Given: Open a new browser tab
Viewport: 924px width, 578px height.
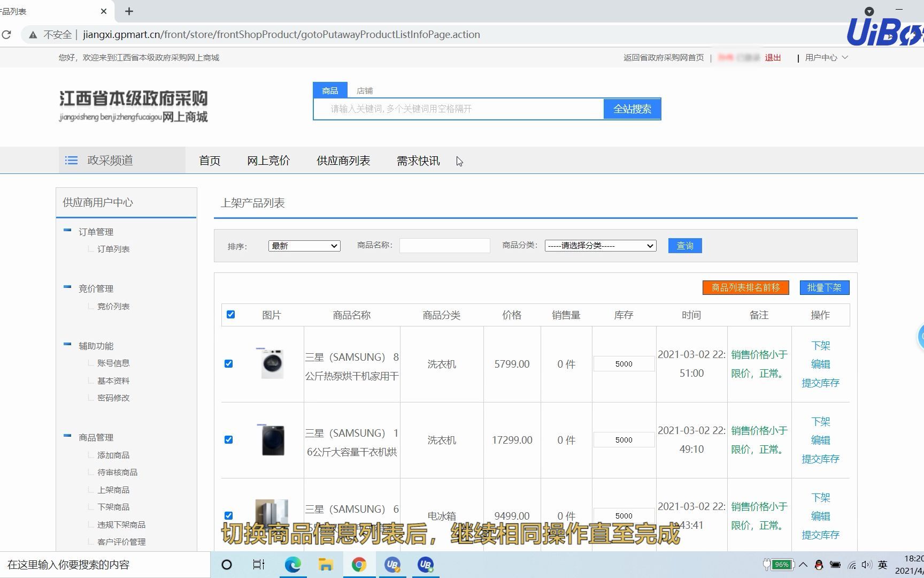Looking at the screenshot, I should point(129,11).
